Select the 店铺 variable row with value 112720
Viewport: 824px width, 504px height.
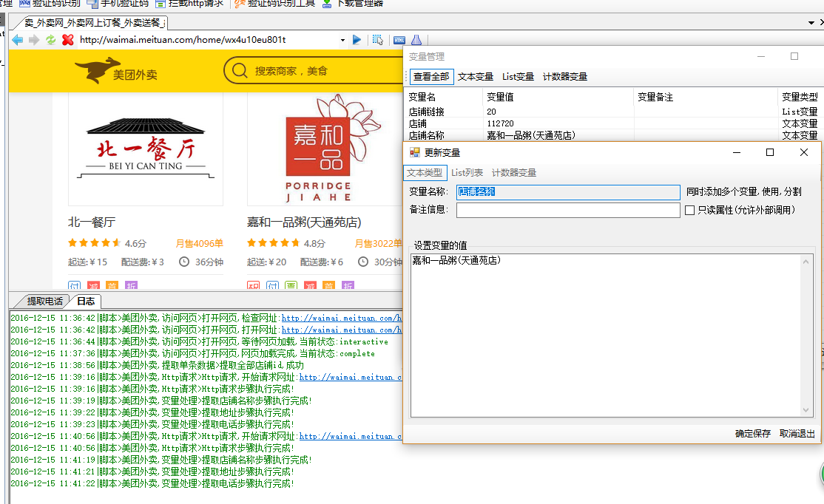click(x=613, y=123)
